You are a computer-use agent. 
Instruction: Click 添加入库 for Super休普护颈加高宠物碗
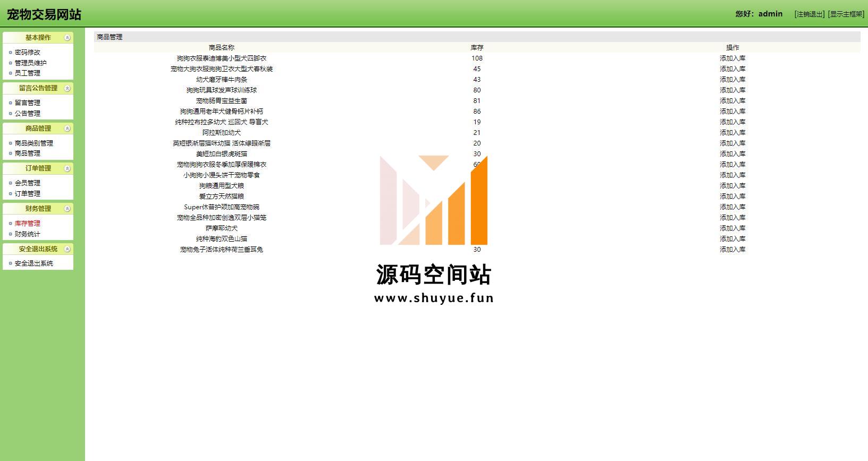coord(732,207)
